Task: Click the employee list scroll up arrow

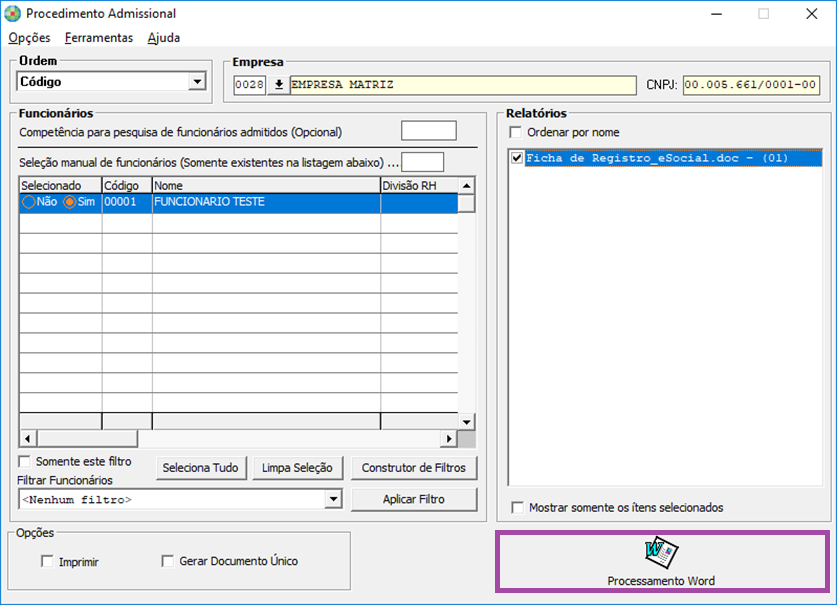Action: pos(467,186)
